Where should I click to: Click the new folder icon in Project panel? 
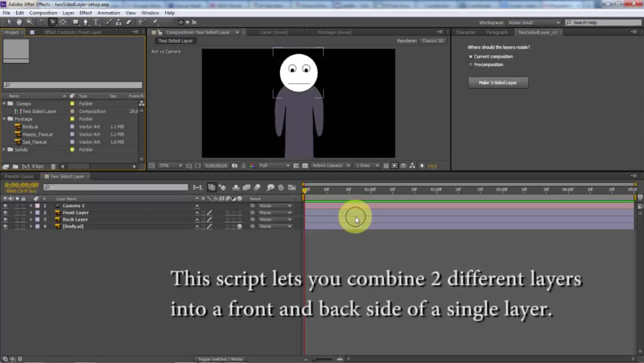click(x=16, y=166)
